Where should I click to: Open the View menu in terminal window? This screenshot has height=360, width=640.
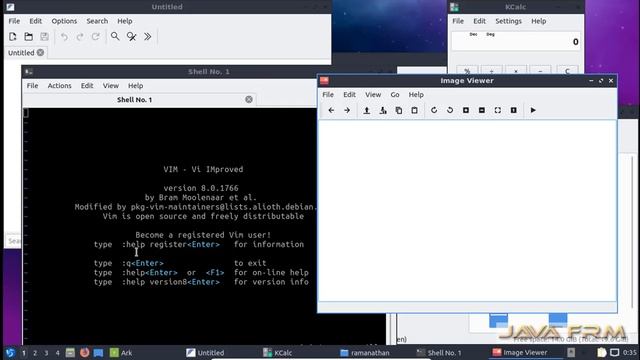pyautogui.click(x=111, y=86)
